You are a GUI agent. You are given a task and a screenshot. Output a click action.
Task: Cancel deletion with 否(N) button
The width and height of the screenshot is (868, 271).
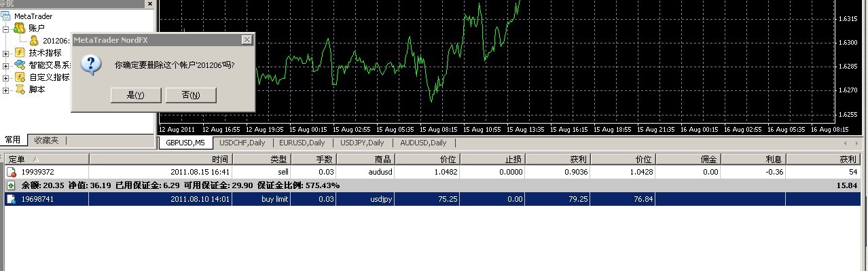[x=191, y=95]
